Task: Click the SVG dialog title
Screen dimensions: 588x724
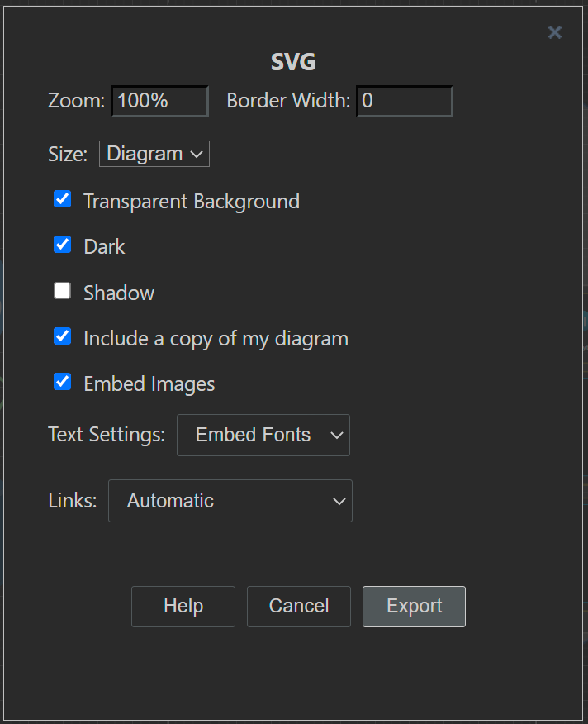Action: pyautogui.click(x=293, y=61)
